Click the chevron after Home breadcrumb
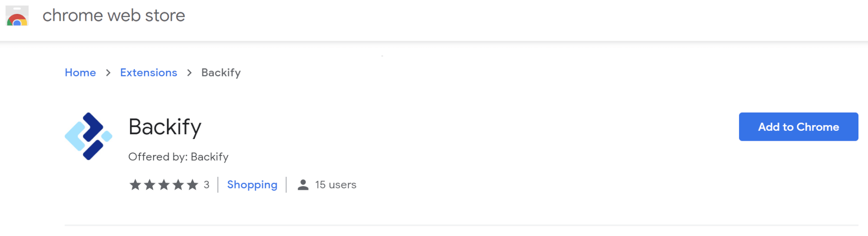Image resolution: width=868 pixels, height=236 pixels. click(108, 73)
